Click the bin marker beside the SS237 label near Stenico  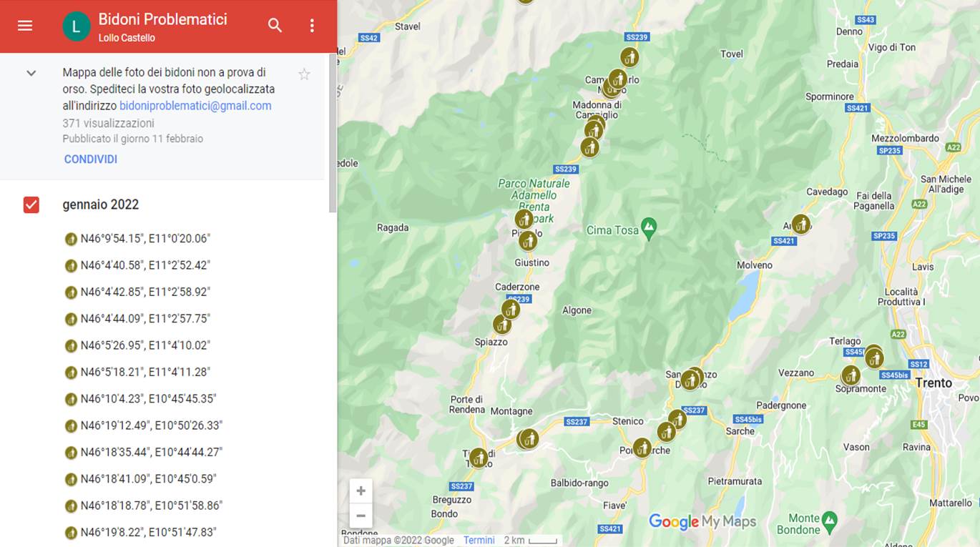pyautogui.click(x=677, y=419)
